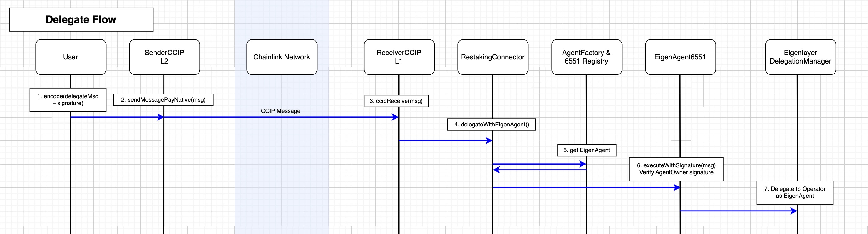This screenshot has height=234, width=868.
Task: Select the EigenAgent6551 participant box
Action: tap(680, 57)
